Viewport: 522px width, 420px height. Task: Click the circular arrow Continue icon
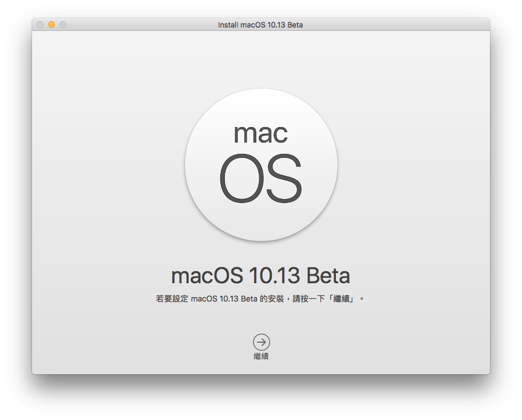262,342
